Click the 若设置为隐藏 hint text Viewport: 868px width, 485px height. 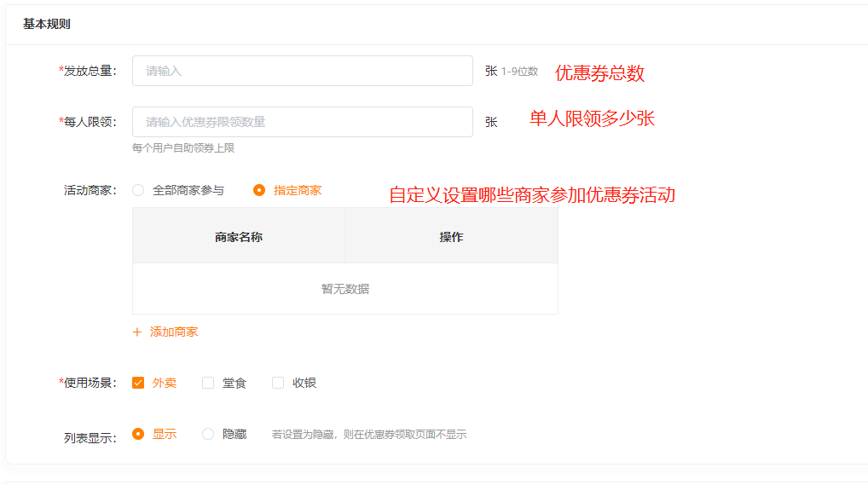[368, 435]
